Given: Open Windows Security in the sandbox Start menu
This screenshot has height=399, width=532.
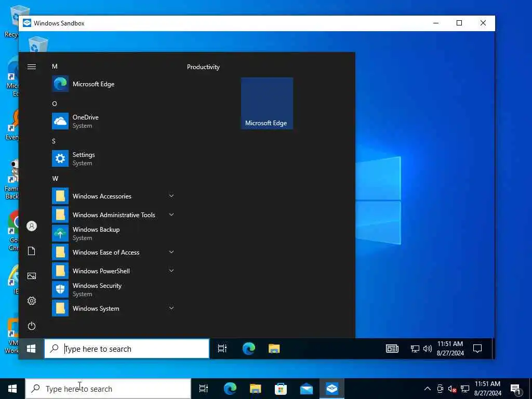Looking at the screenshot, I should (x=113, y=289).
